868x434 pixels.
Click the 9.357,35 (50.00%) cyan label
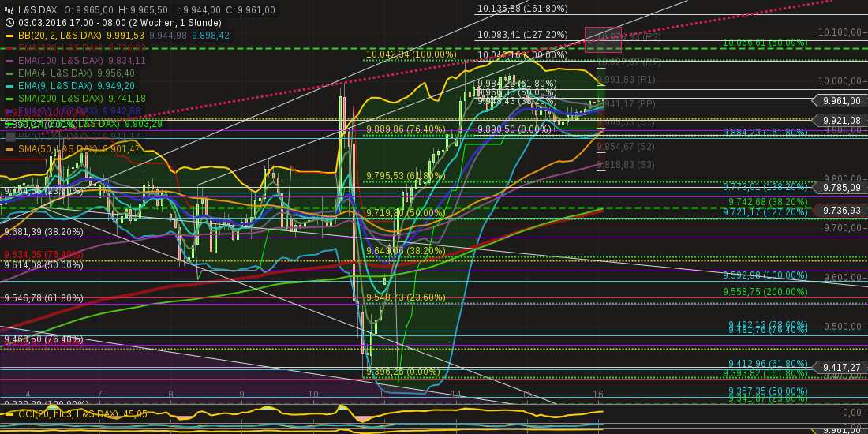tap(769, 391)
